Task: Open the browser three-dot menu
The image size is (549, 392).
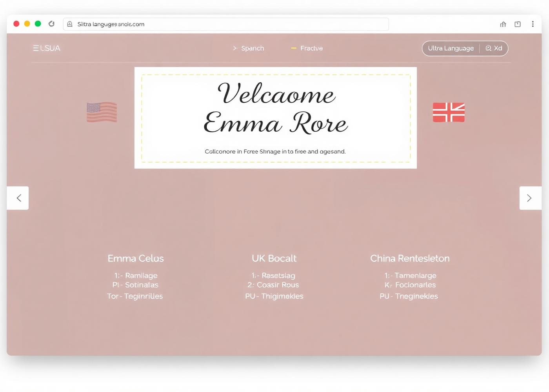Action: coord(533,24)
